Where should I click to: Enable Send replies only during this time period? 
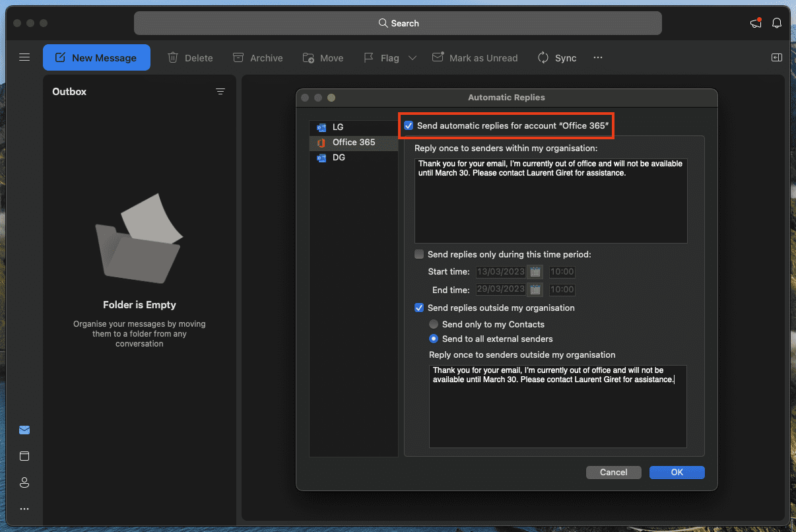pos(419,254)
